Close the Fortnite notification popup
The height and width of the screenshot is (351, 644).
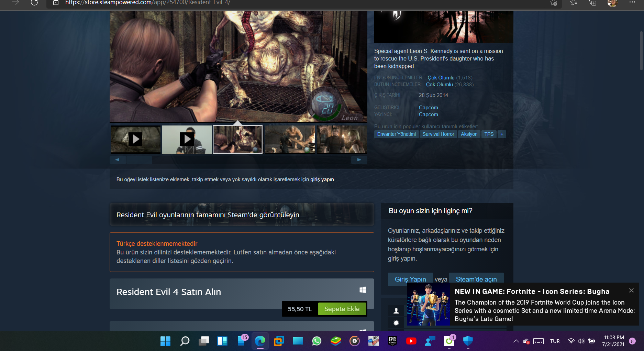coord(631,290)
